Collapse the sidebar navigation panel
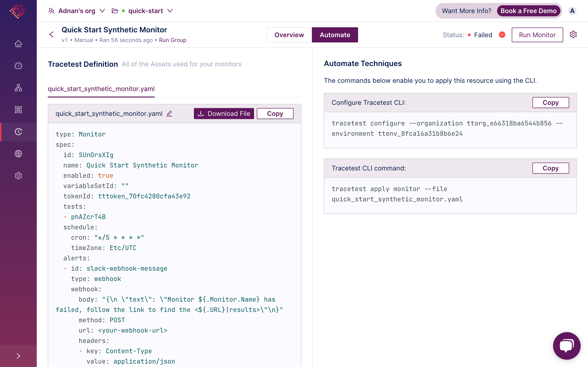 (18, 356)
